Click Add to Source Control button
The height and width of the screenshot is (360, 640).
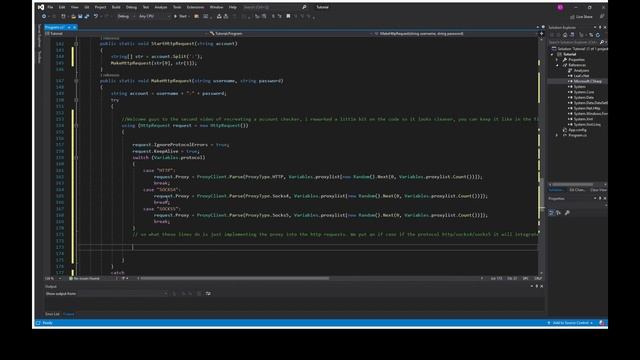[x=571, y=323]
